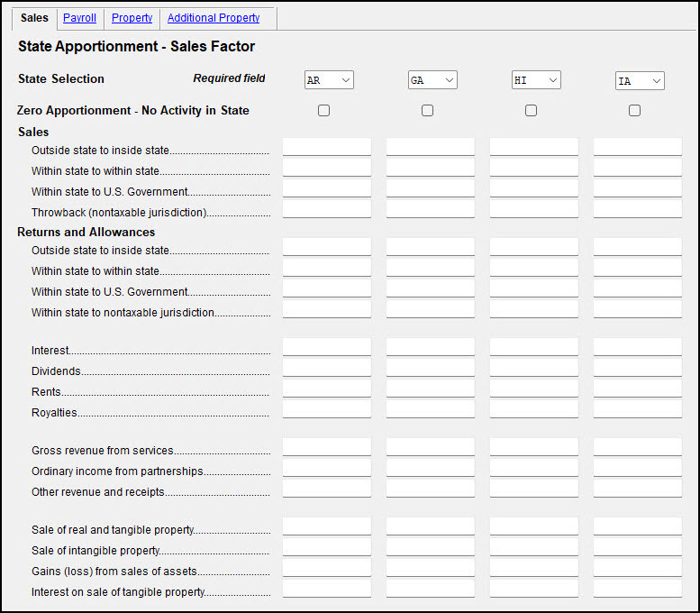
Task: Click Sales Within state to within state GA field
Action: 431,168
